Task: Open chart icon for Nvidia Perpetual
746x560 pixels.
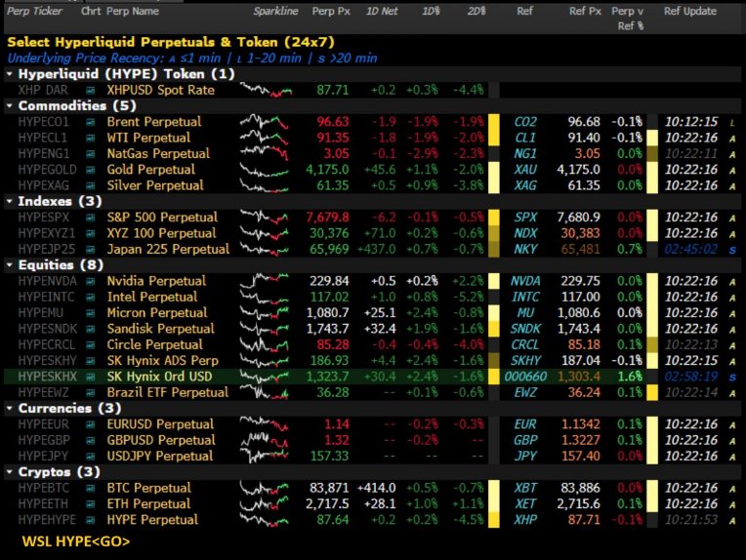Action: tap(91, 281)
